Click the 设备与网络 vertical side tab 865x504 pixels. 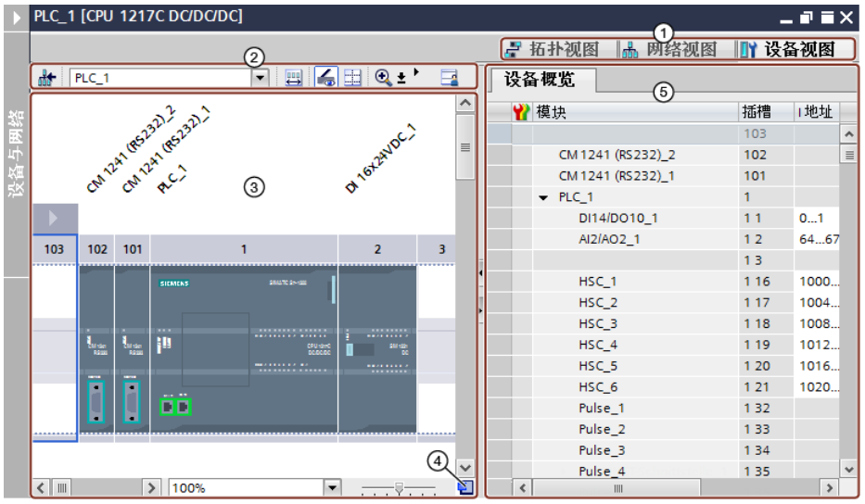(16, 153)
